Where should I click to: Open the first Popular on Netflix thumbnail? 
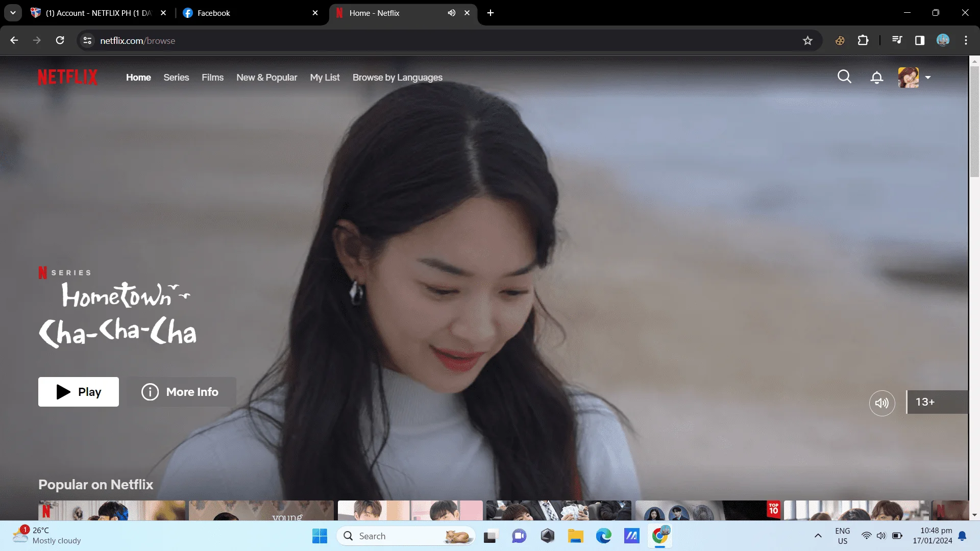112,510
